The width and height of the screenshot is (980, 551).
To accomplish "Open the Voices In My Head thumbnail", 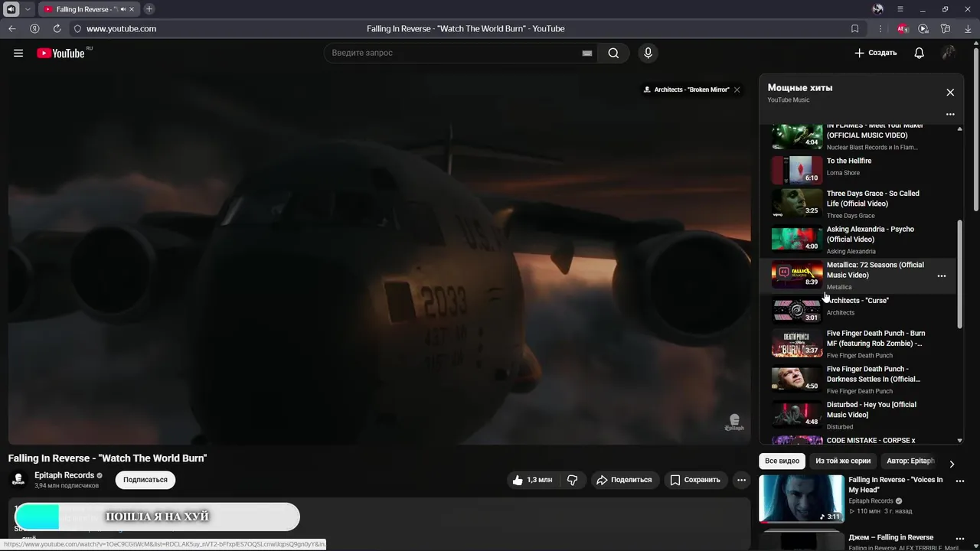I will click(801, 499).
